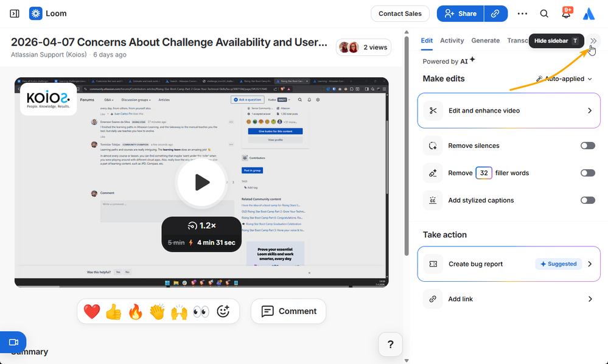Viewport: 608px width, 364px height.
Task: Click the Contact Sales button
Action: coord(400,13)
